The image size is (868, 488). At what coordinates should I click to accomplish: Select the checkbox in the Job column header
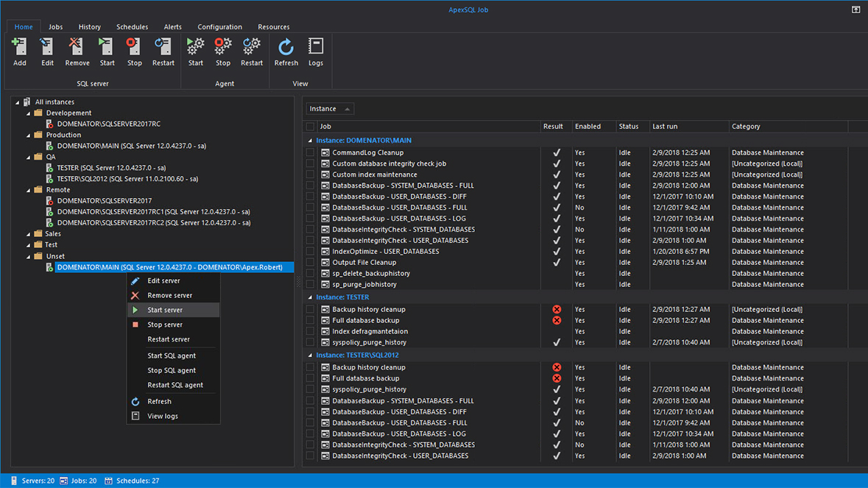[310, 126]
